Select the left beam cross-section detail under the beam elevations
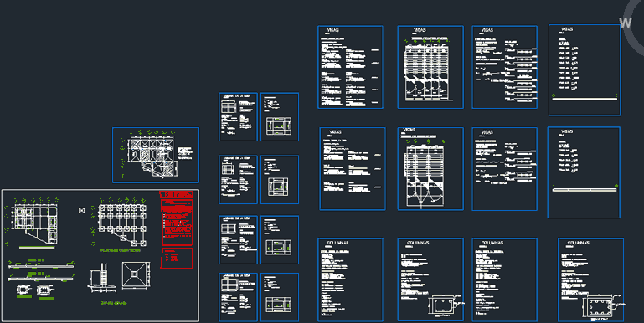The width and height of the screenshot is (644, 323). click(x=23, y=290)
